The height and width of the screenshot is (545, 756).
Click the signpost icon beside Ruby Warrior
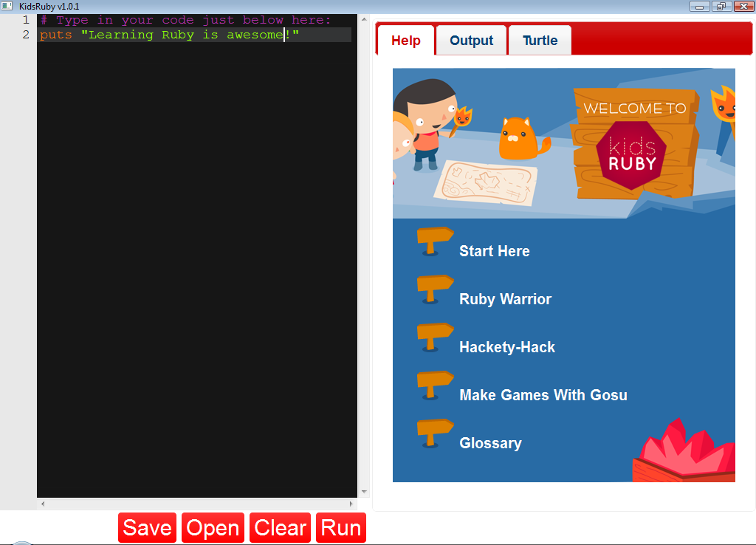[x=435, y=289]
